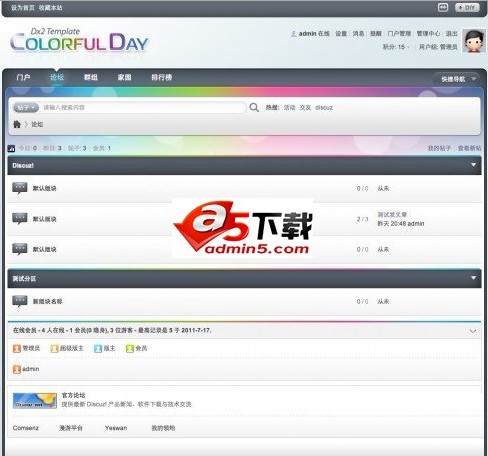Open the 帖子 search type dropdown
This screenshot has height=456, width=488.
tap(26, 107)
